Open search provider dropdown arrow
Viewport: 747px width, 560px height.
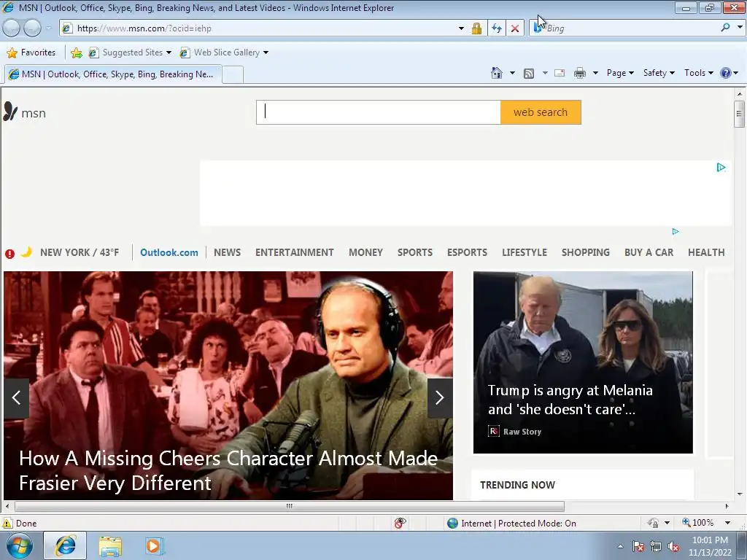[740, 28]
